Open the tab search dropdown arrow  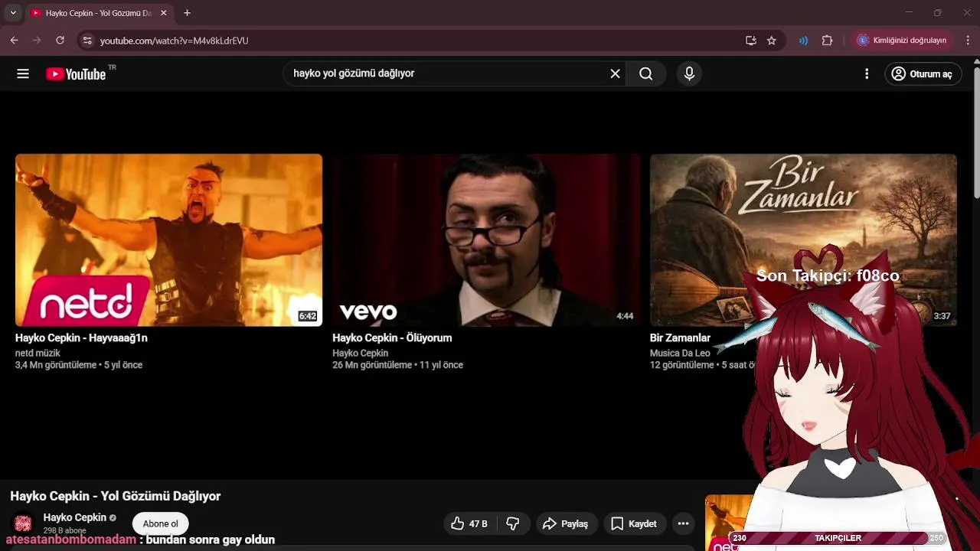pyautogui.click(x=12, y=13)
